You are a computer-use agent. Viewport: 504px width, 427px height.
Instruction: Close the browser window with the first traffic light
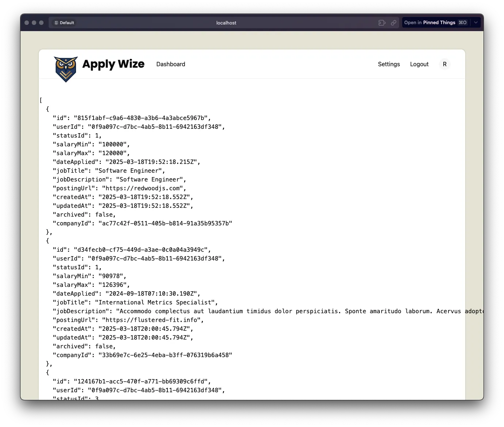tap(27, 23)
